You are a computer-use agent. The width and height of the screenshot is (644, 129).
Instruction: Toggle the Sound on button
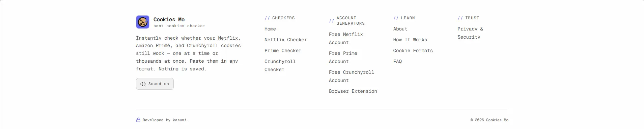coord(155,84)
